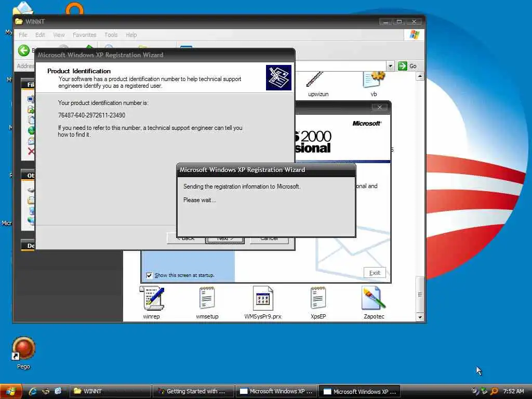
Task: Switch to WINNT taskbar button
Action: click(110, 391)
